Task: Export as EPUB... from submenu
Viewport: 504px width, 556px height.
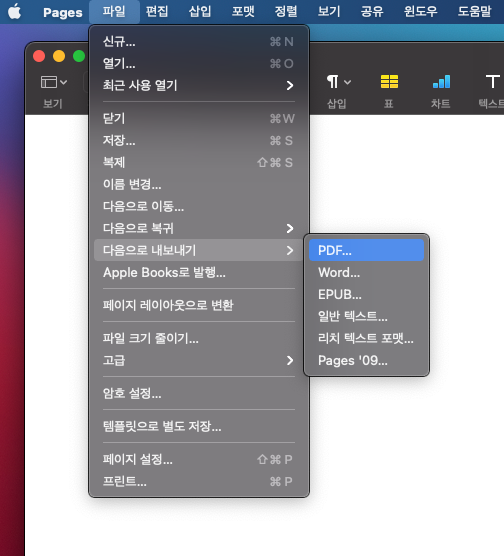Action: point(366,294)
